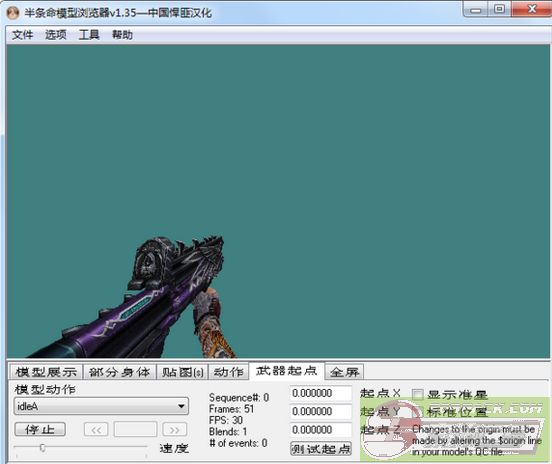Click the 起点 X value field

pos(320,393)
